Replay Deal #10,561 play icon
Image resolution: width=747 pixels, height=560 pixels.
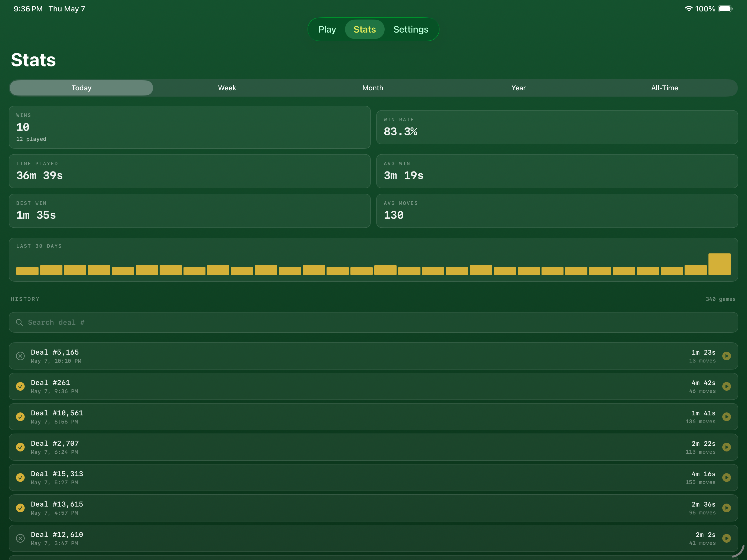tap(726, 416)
